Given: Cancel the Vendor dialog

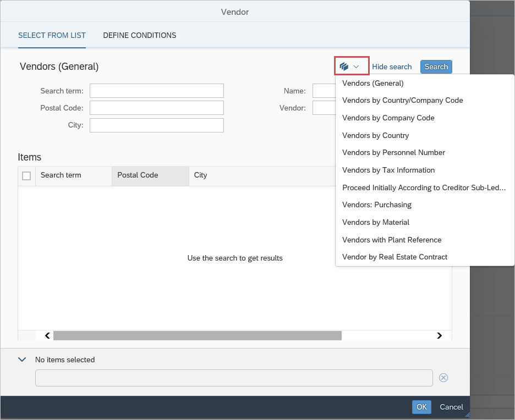Looking at the screenshot, I should pyautogui.click(x=451, y=407).
